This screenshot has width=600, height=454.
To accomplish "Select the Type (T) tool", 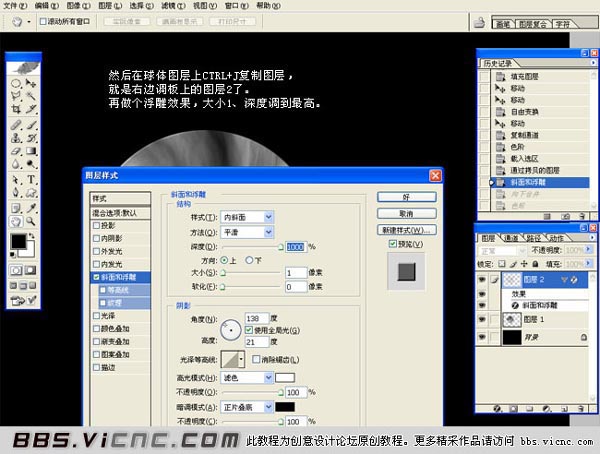I will [31, 180].
